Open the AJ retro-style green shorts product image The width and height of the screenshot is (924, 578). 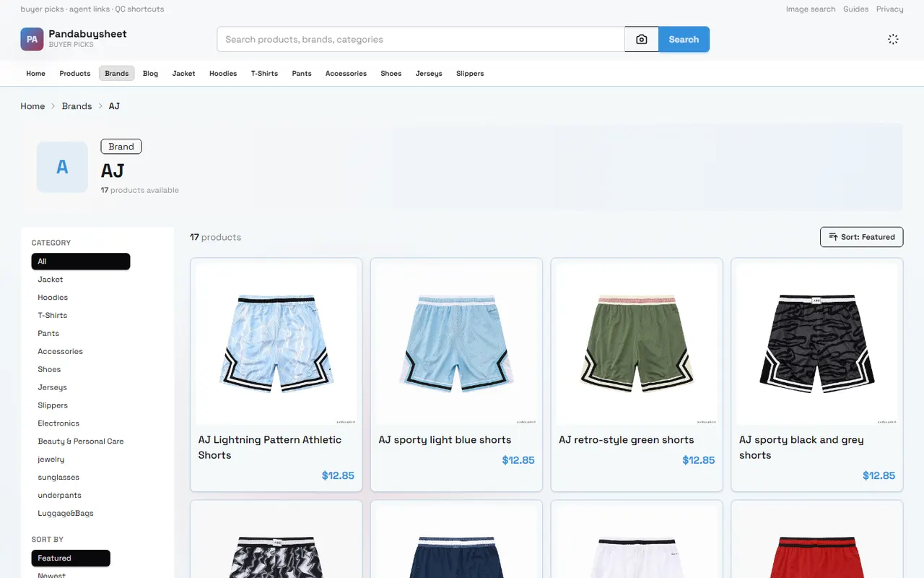pyautogui.click(x=637, y=344)
